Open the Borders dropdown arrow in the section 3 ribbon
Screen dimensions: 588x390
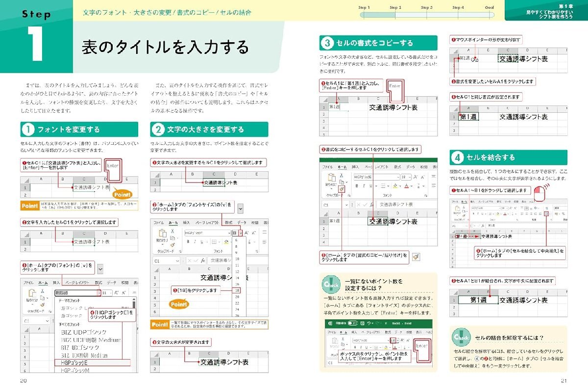coord(388,186)
